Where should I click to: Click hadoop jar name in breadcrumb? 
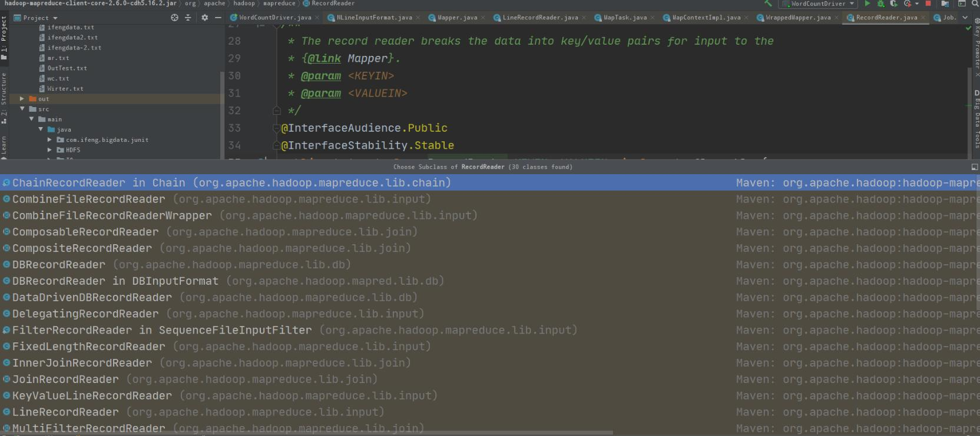click(91, 4)
